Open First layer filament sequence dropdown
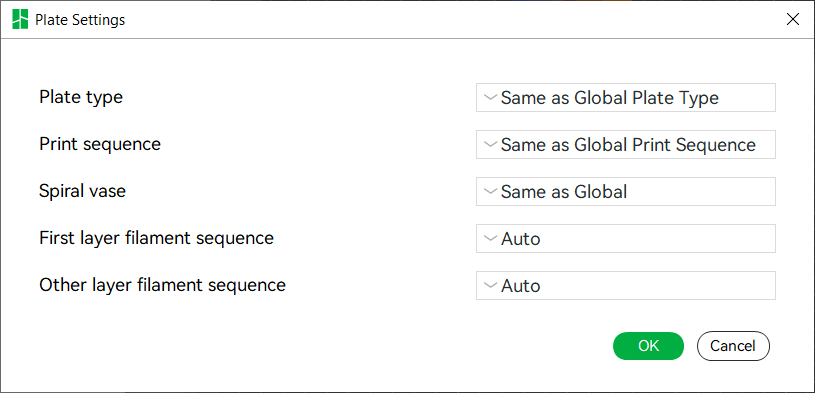 click(626, 239)
